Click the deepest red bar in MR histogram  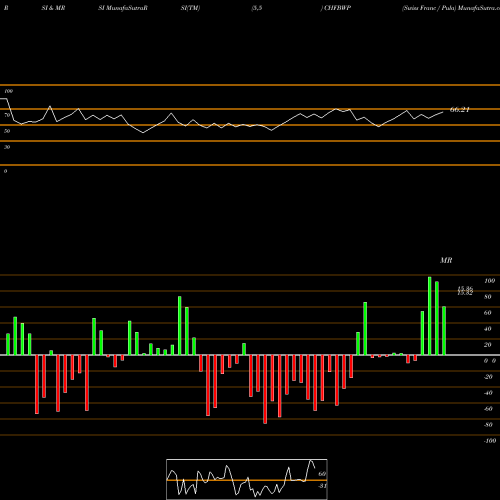coord(265,389)
